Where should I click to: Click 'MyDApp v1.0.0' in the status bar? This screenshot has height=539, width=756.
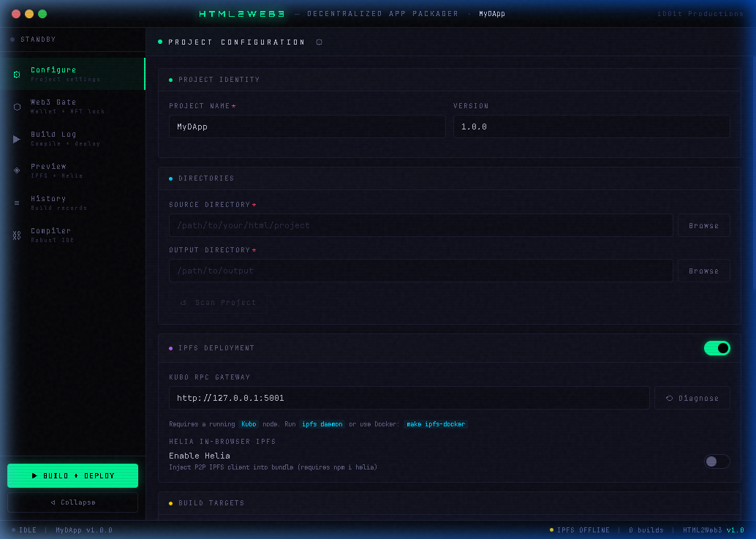point(84,529)
